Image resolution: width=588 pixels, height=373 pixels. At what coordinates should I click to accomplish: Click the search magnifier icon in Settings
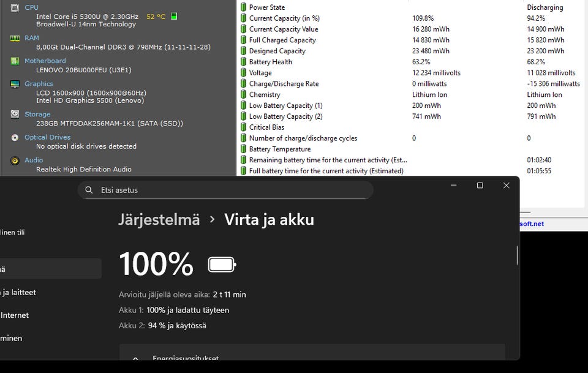(89, 190)
